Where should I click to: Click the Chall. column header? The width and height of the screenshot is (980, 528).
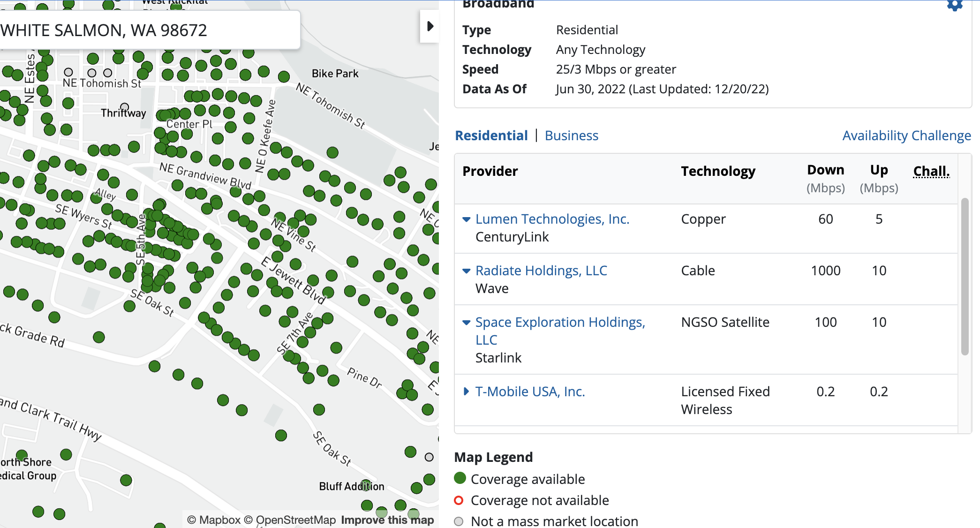click(x=931, y=171)
